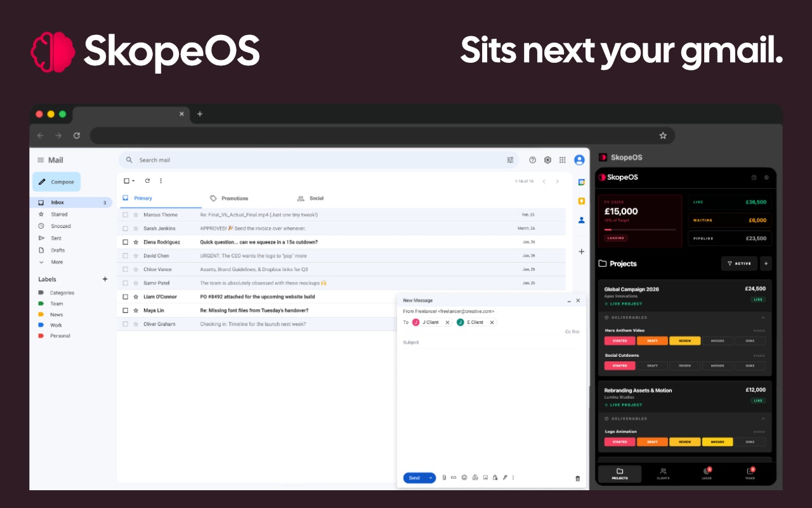The width and height of the screenshot is (812, 508).
Task: Open Keep side panel icon
Action: pos(581,201)
